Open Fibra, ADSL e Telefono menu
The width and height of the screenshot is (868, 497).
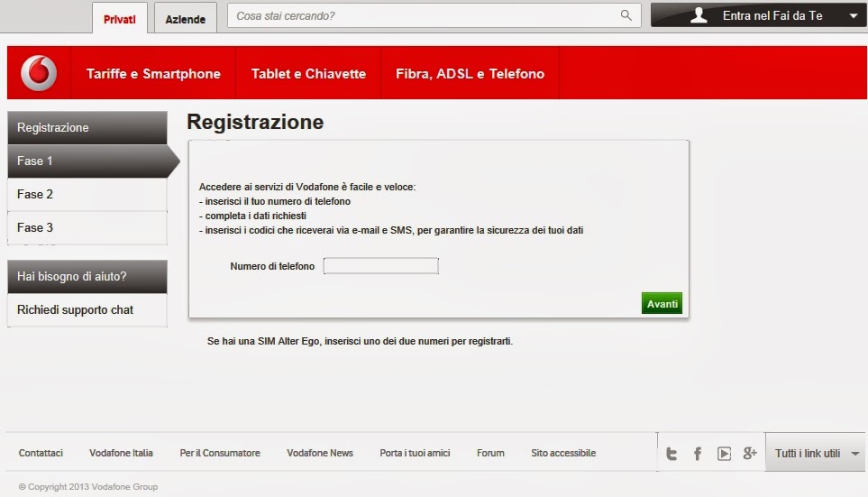(x=470, y=73)
